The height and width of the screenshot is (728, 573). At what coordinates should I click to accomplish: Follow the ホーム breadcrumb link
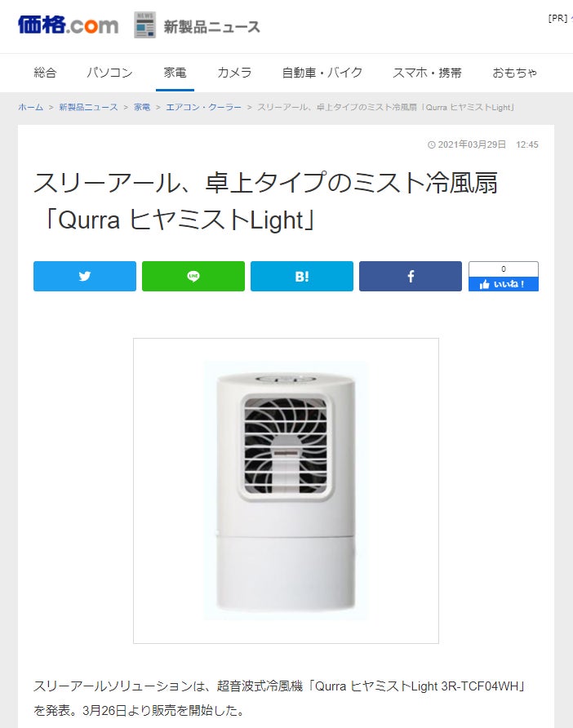(x=31, y=107)
